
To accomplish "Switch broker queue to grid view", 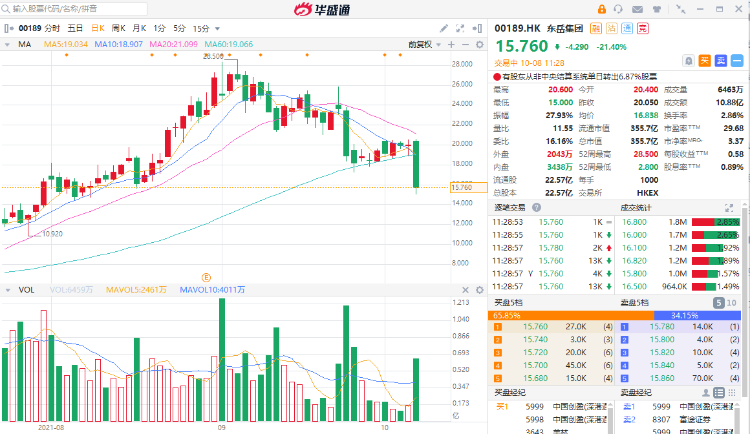I will pos(732,392).
